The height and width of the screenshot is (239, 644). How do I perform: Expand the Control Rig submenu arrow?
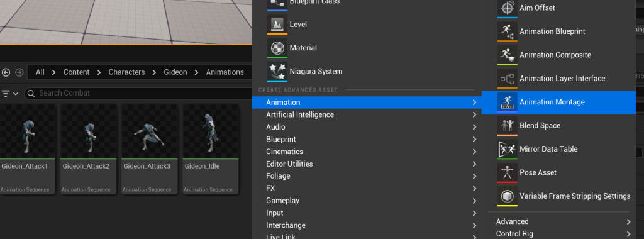coord(628,234)
